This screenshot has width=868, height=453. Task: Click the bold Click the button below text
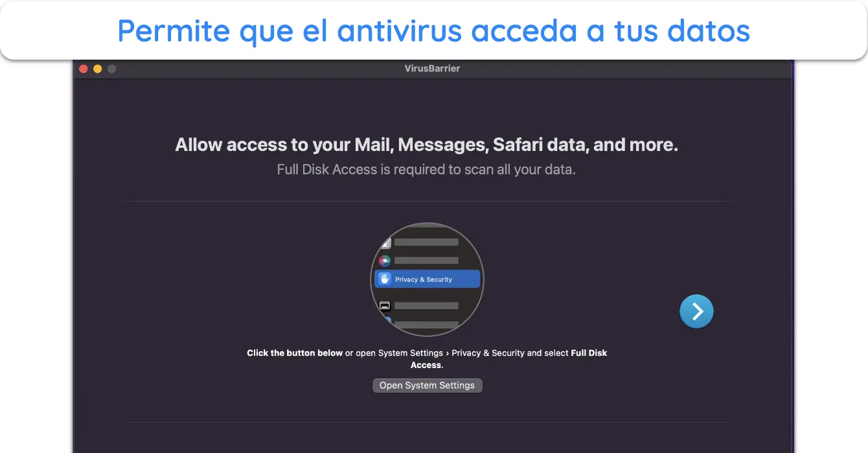click(295, 353)
